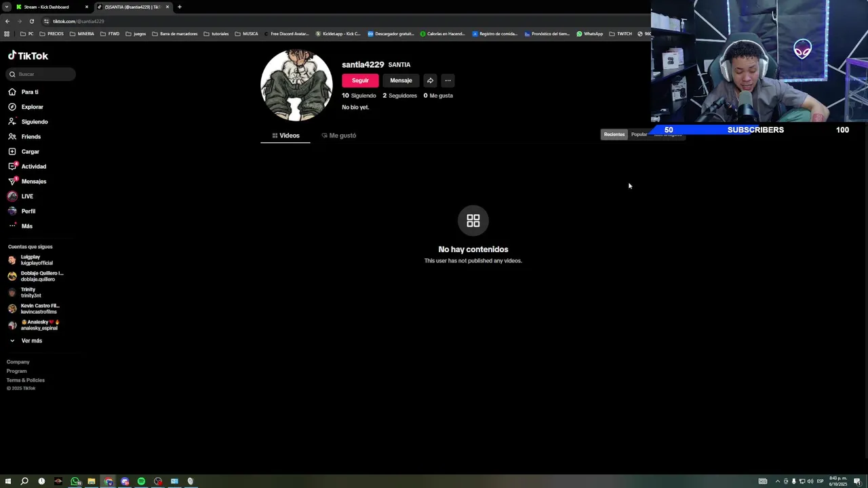This screenshot has width=868, height=488.
Task: Open the WhatsApp bookmark
Action: (590, 34)
